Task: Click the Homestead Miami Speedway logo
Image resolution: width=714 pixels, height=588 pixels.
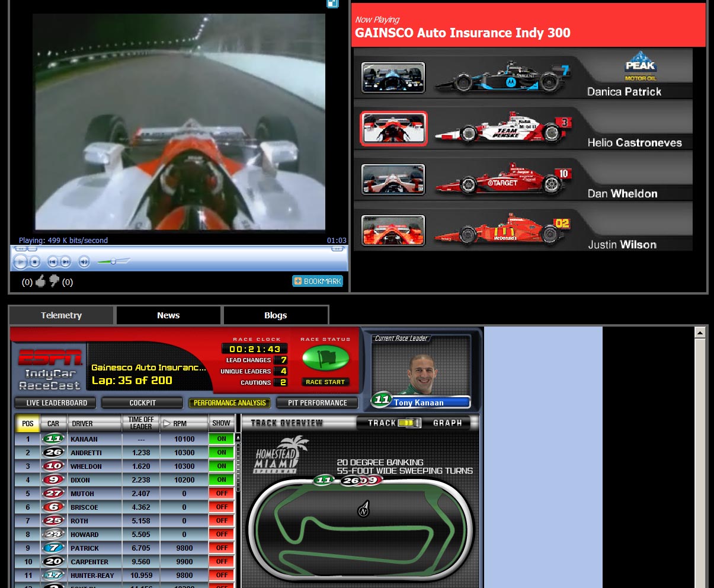Action: [x=282, y=455]
